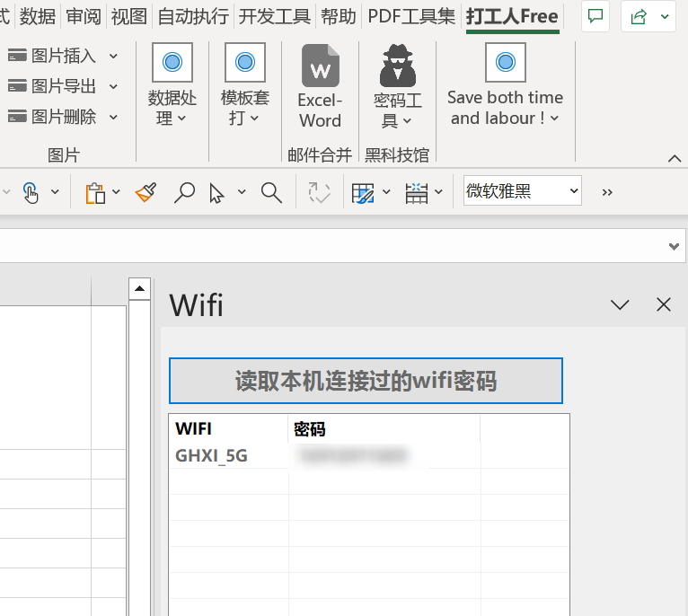Click the touch mode hand icon
Screen dimensions: 688x616
(31, 192)
